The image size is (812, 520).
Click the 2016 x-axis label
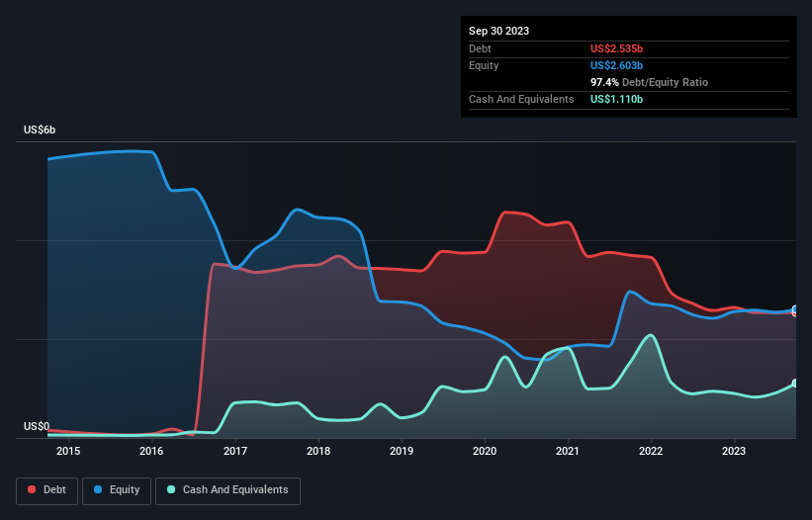(x=151, y=451)
